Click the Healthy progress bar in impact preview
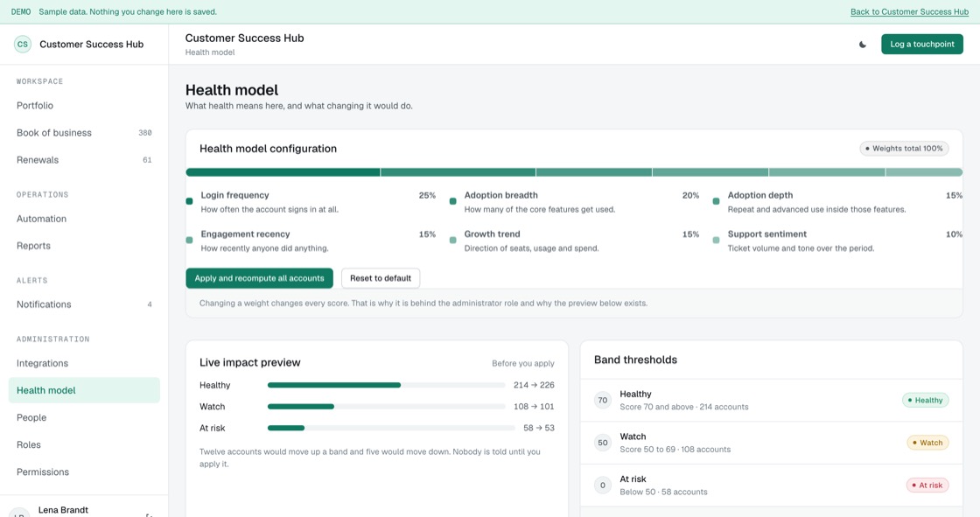The height and width of the screenshot is (517, 980). pos(386,385)
